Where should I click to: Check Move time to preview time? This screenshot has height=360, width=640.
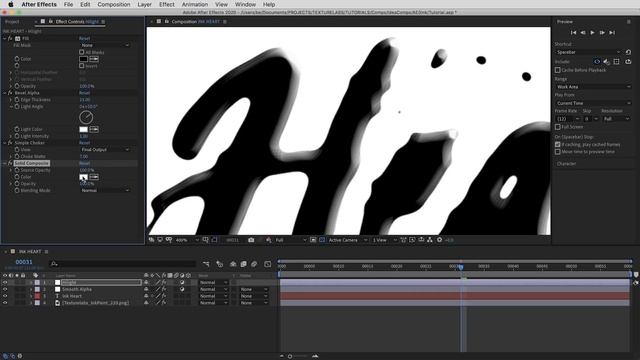(x=558, y=152)
